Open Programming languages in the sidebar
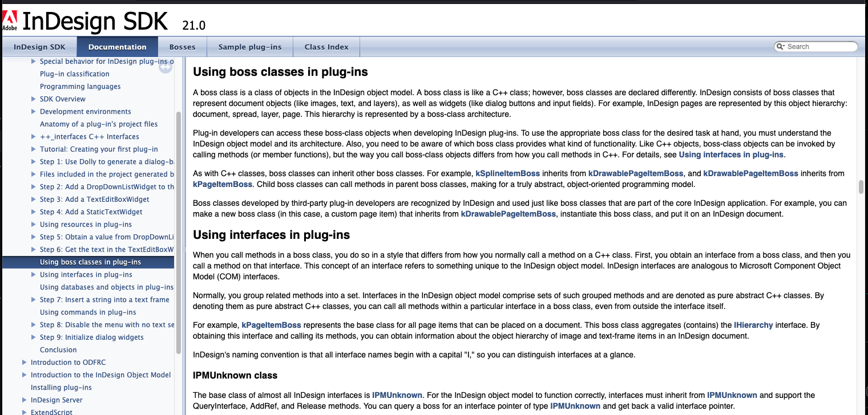The image size is (868, 415). [x=80, y=87]
